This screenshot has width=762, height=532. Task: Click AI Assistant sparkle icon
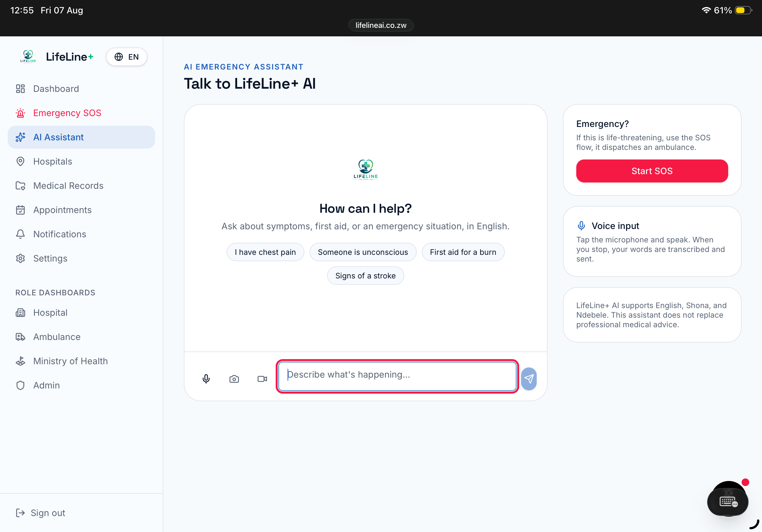pyautogui.click(x=20, y=137)
